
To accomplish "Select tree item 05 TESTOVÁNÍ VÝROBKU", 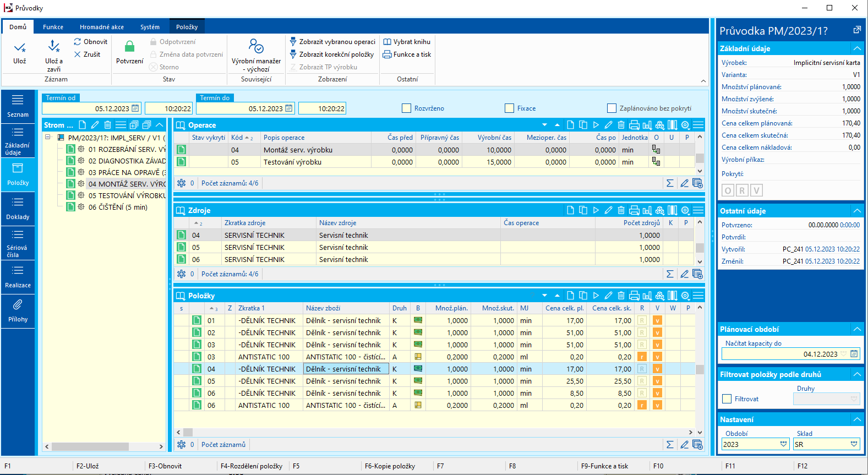I will click(127, 195).
